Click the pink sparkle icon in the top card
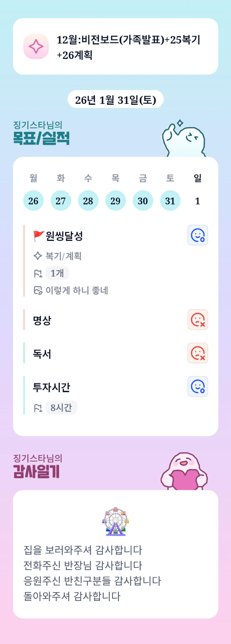The image size is (231, 644). (36, 46)
